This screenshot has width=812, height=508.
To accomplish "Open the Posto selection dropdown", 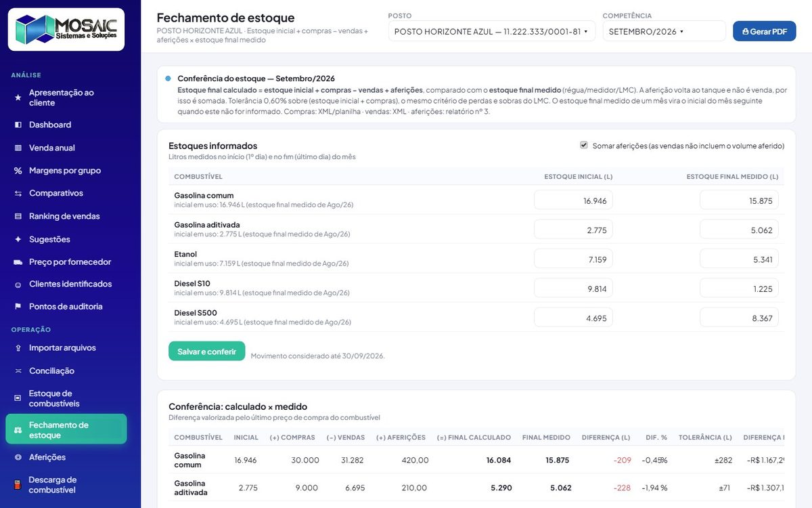I will point(491,31).
